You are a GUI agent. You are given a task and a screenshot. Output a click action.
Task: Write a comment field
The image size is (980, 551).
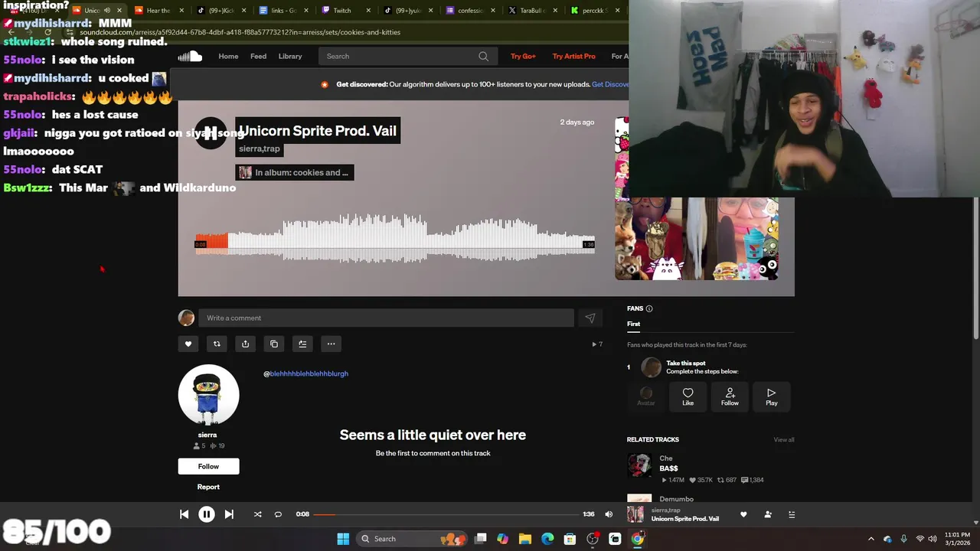coord(386,318)
